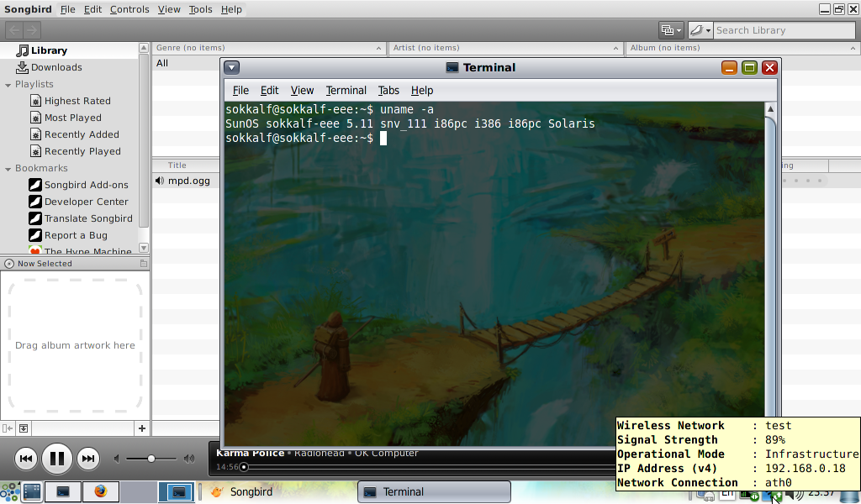The image size is (861, 504).
Task: Select All in the Genre filter list
Action: click(x=162, y=63)
